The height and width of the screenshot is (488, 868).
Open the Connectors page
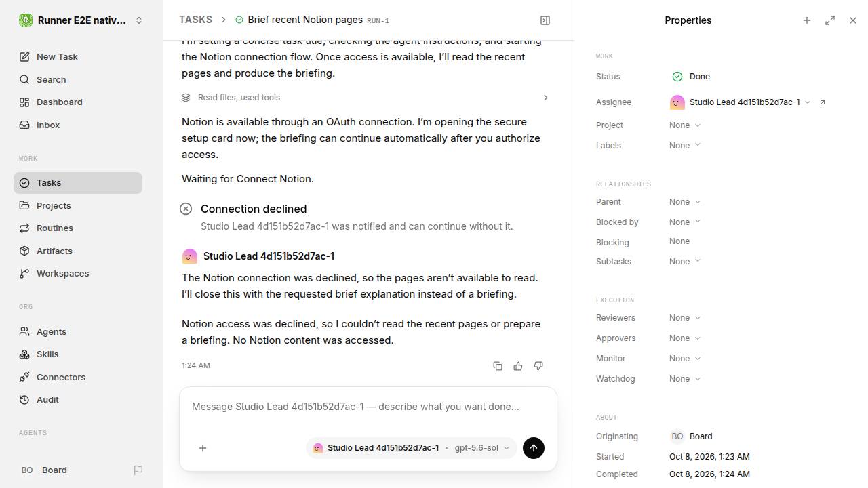pos(78,377)
